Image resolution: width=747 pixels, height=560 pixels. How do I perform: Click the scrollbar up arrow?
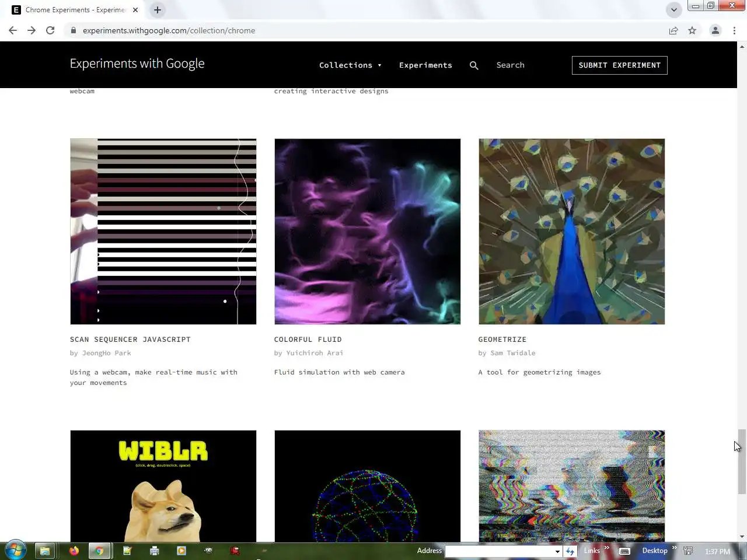coord(742,46)
